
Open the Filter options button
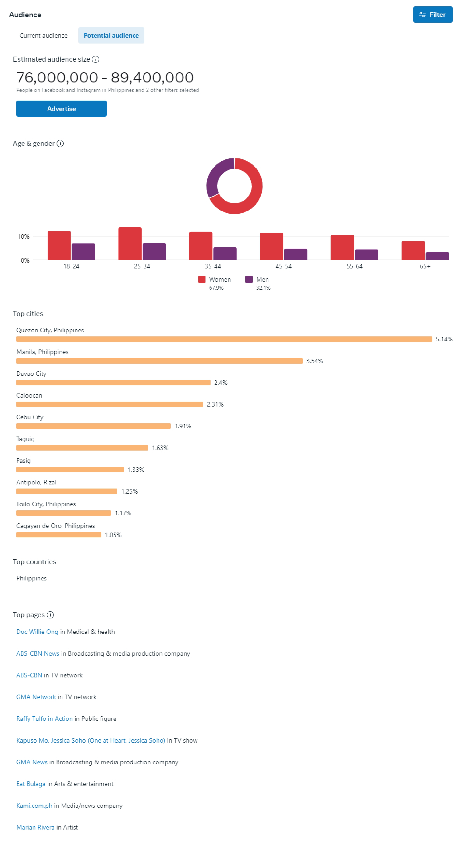point(433,15)
